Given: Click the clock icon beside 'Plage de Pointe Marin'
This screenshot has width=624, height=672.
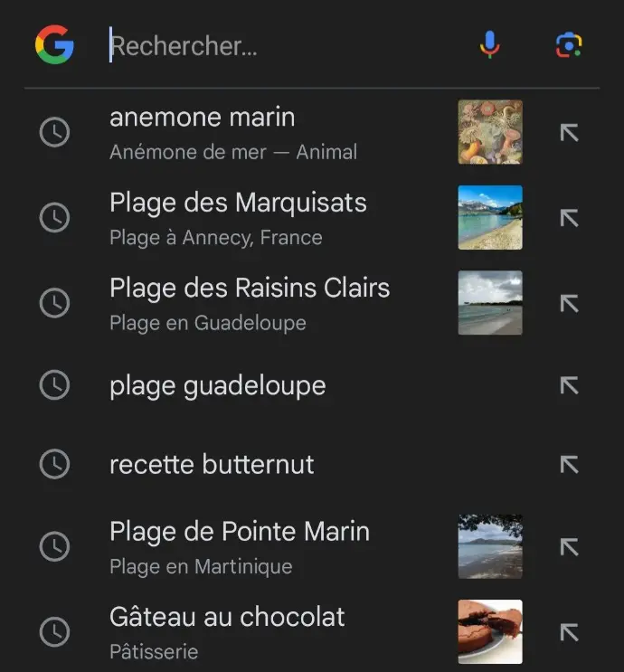Looking at the screenshot, I should coord(55,546).
